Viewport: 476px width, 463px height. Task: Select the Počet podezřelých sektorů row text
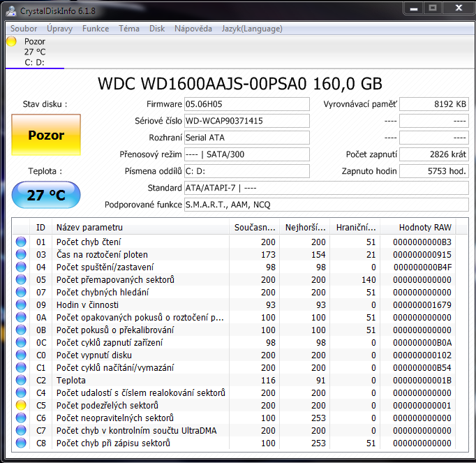(x=107, y=405)
